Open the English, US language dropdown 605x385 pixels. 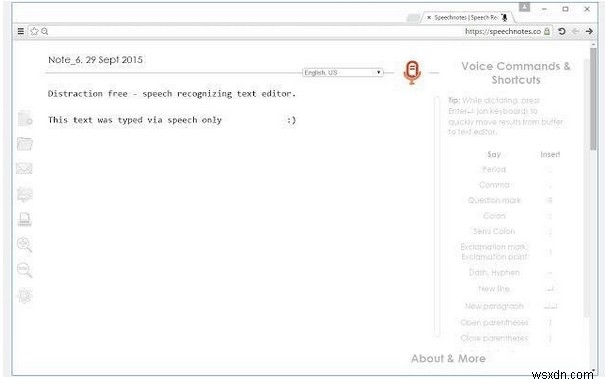[343, 73]
